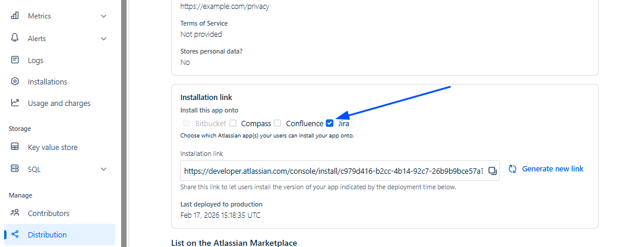Copy the installation link with copy icon
This screenshot has width=644, height=247.
[x=492, y=171]
